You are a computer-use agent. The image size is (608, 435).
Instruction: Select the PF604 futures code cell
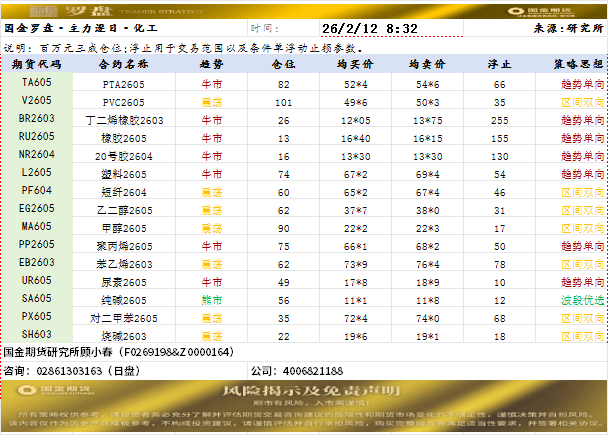point(36,190)
